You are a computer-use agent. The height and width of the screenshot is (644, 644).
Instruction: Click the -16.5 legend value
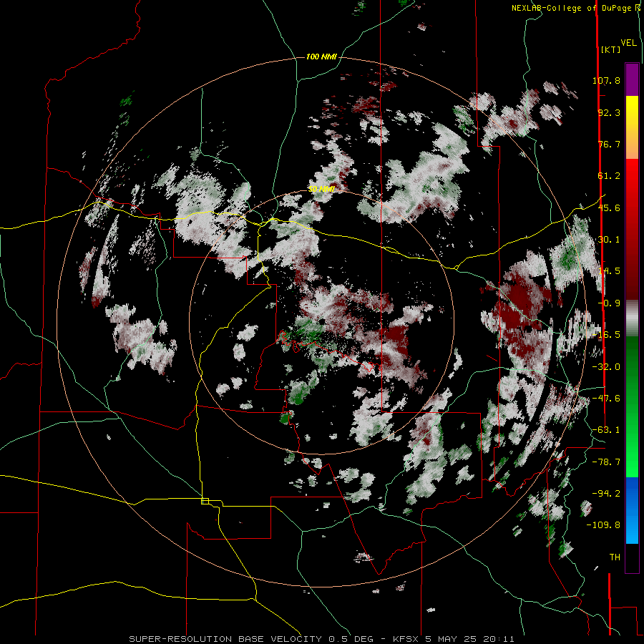pyautogui.click(x=606, y=335)
